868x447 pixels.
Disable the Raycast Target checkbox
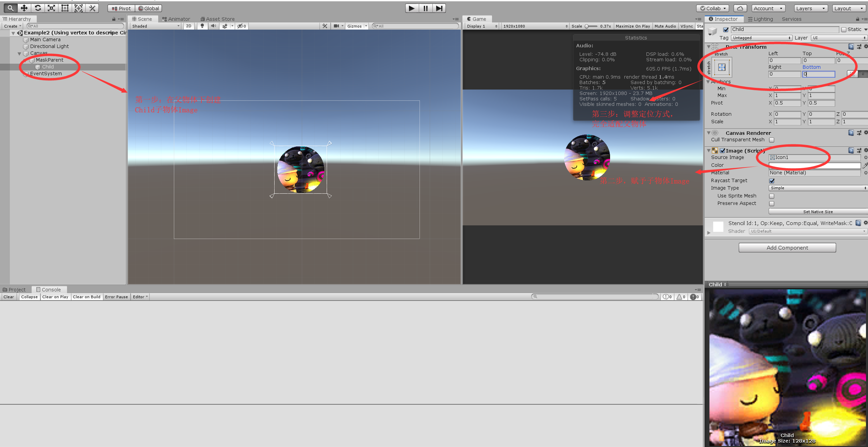click(772, 181)
